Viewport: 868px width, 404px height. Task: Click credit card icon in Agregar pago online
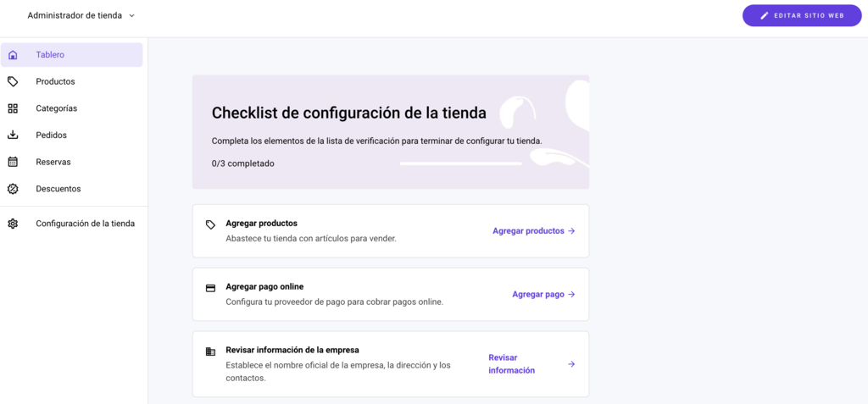coord(210,288)
